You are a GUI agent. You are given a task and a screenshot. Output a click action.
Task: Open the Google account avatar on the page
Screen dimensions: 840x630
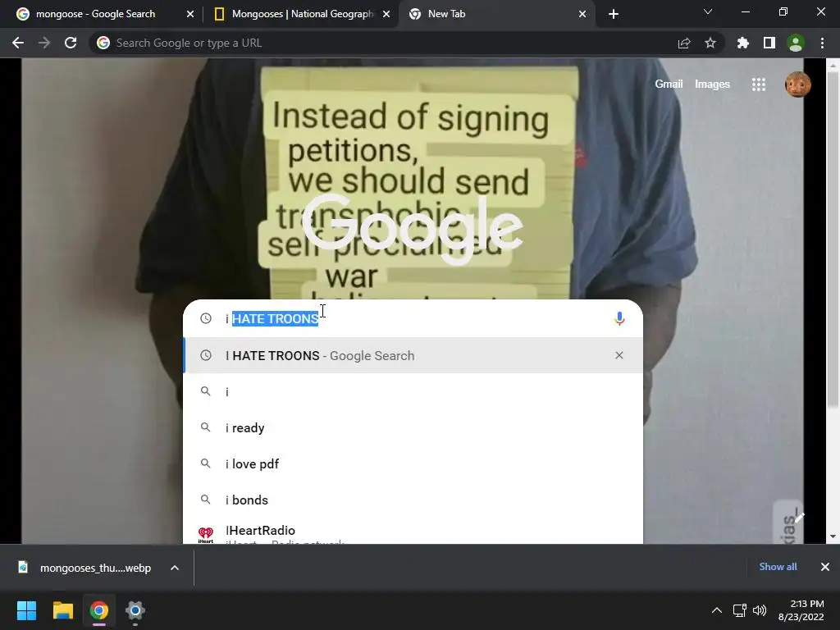797,84
